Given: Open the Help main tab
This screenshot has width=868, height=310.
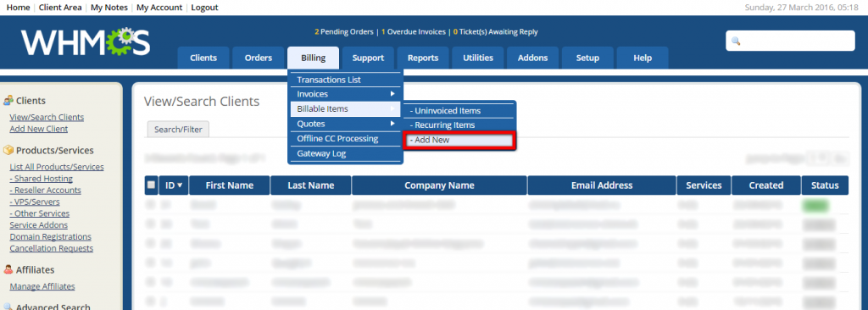Looking at the screenshot, I should [643, 58].
